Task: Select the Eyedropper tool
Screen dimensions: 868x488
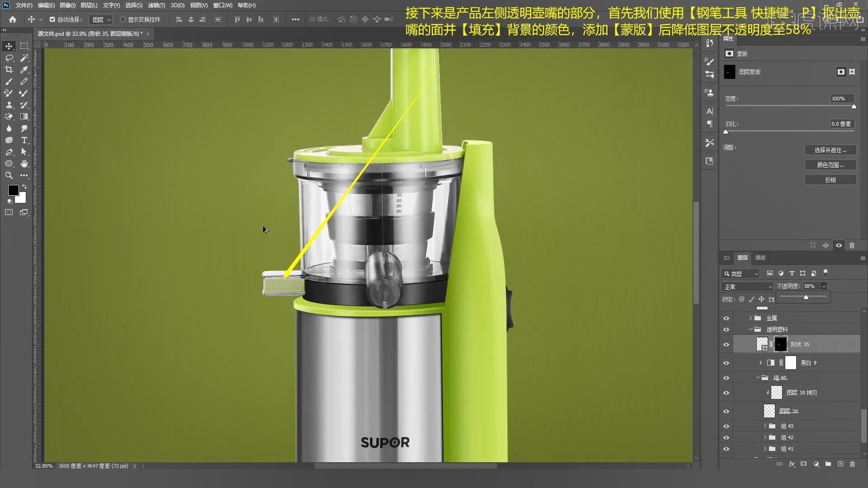Action: pyautogui.click(x=24, y=70)
